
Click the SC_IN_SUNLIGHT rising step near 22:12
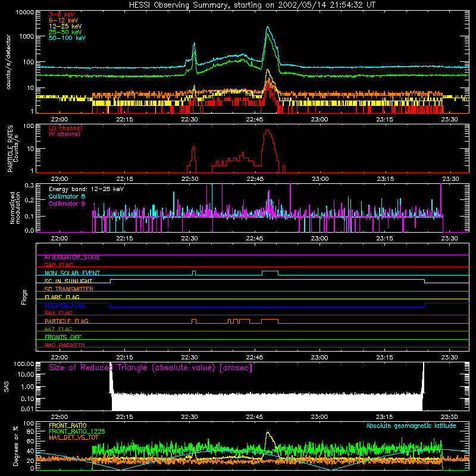tap(110, 281)
